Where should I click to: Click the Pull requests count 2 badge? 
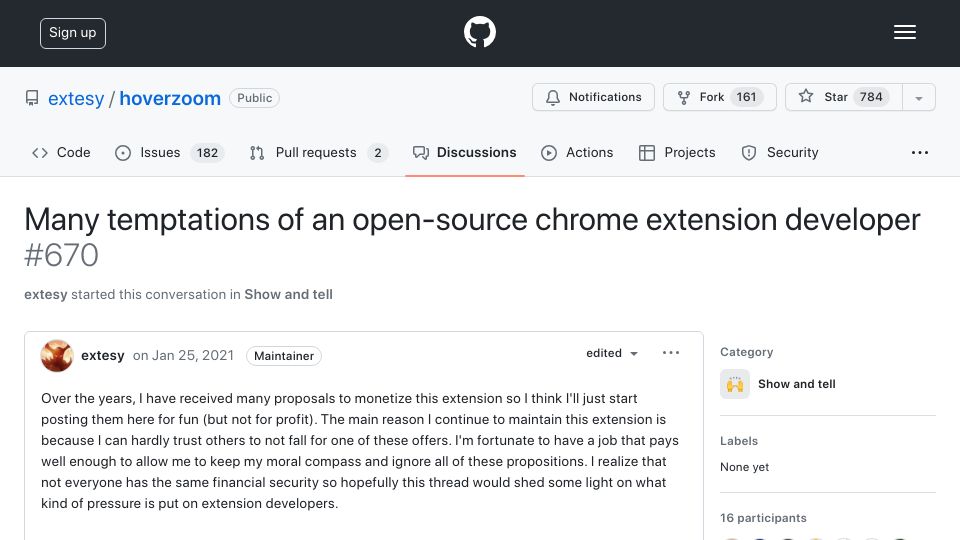pyautogui.click(x=378, y=153)
